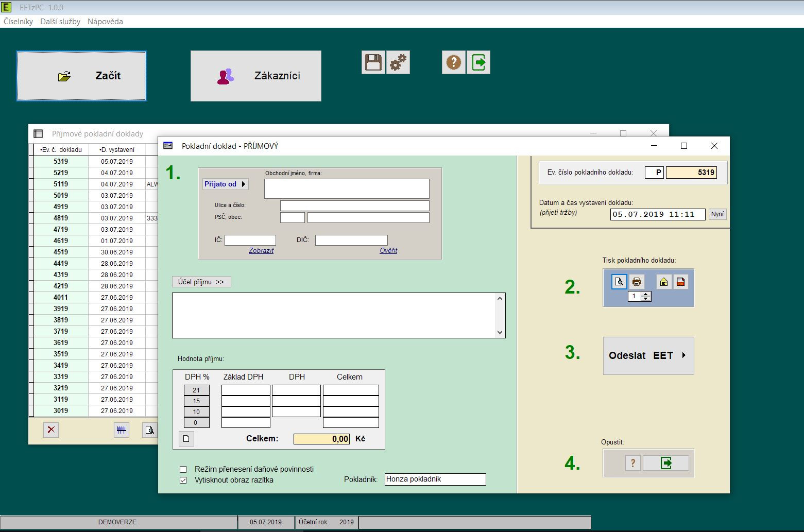Click the 10 percent DPH rate button

pos(197,411)
